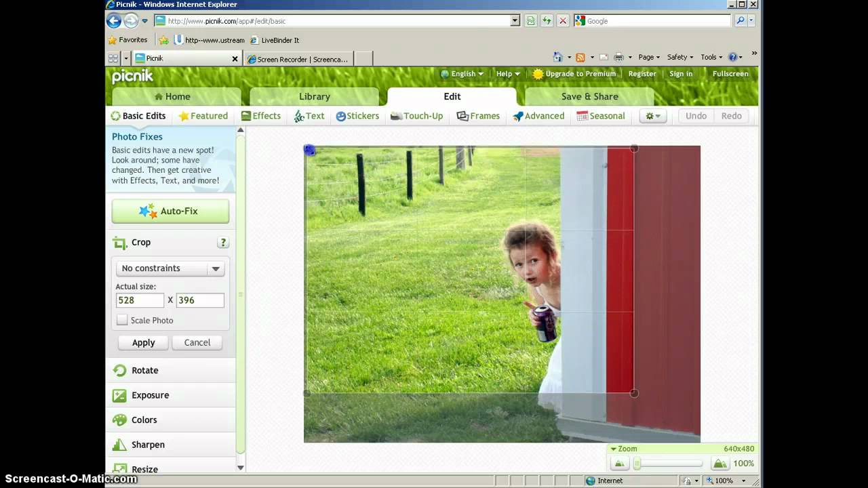The image size is (868, 488).
Task: Click the Register link
Action: [x=642, y=74]
